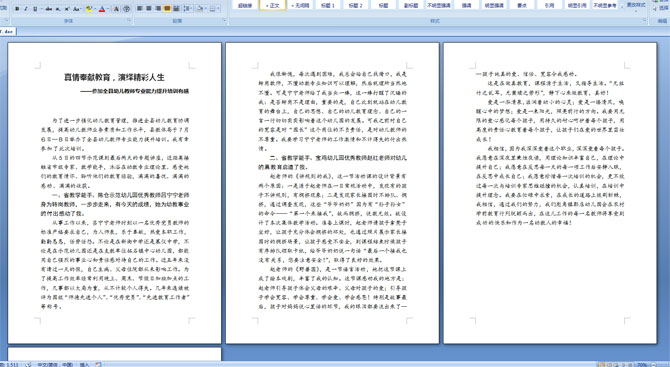
Task: Click the .doc document tab
Action: tap(7, 31)
